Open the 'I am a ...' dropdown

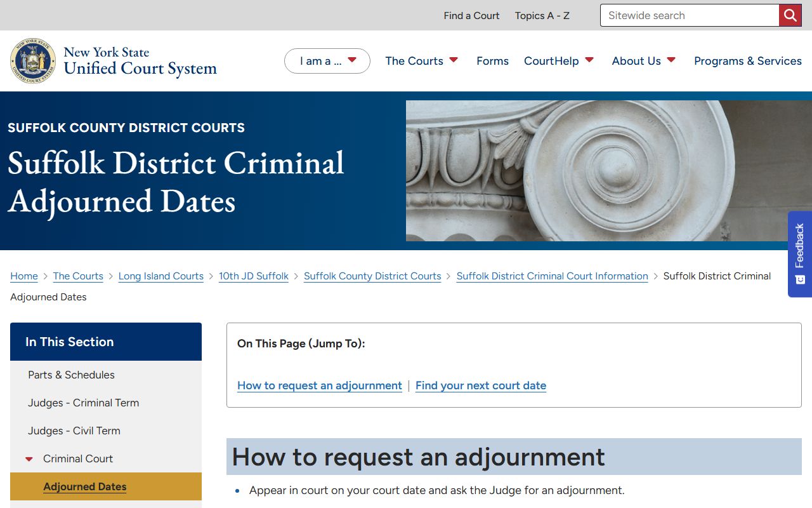click(327, 61)
